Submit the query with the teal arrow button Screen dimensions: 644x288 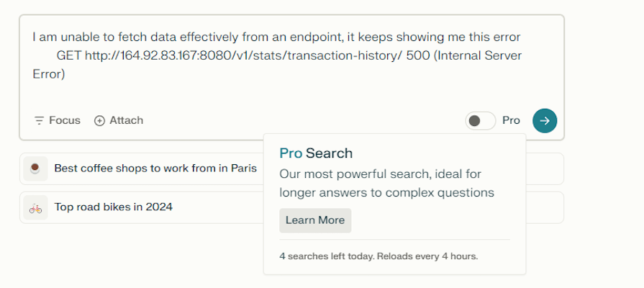click(545, 121)
